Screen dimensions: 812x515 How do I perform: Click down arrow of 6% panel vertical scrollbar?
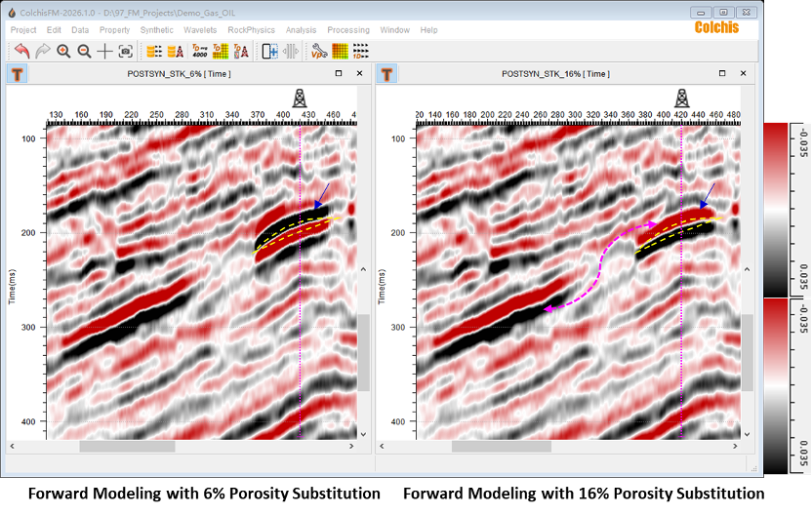(363, 434)
